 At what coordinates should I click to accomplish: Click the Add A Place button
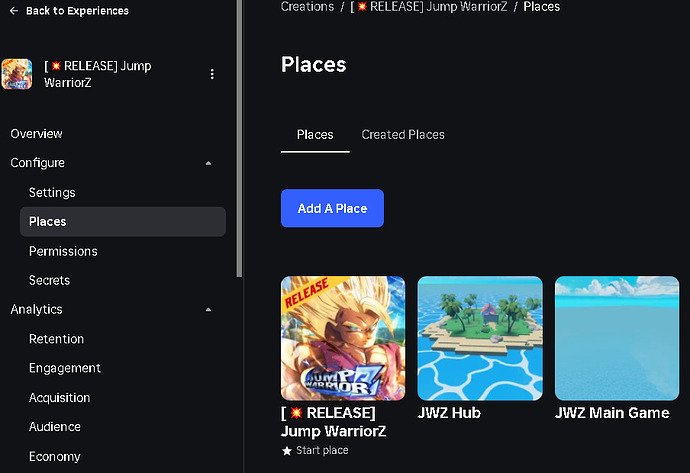[332, 208]
